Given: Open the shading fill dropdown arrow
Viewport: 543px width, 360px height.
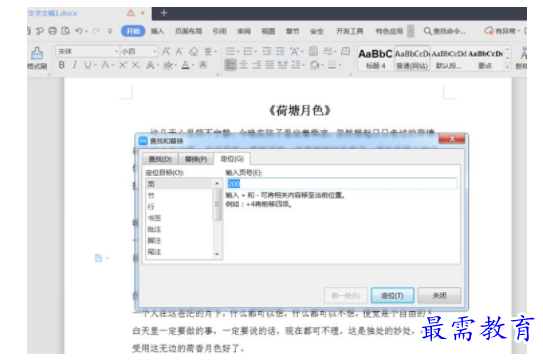Looking at the screenshot, I should (x=322, y=65).
